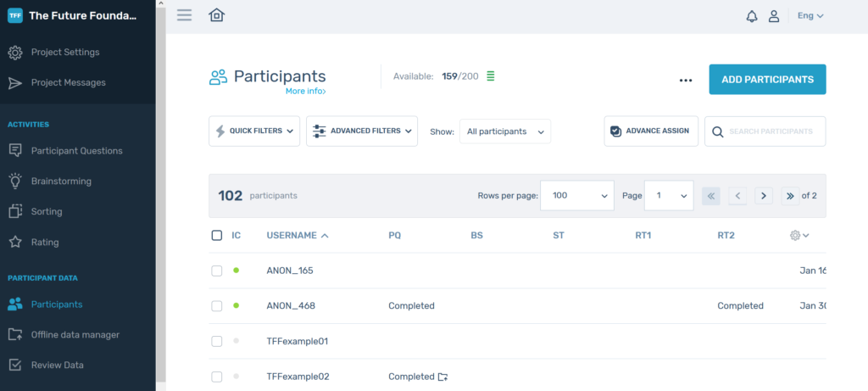
Task: Open the user account icon
Action: pyautogui.click(x=774, y=16)
